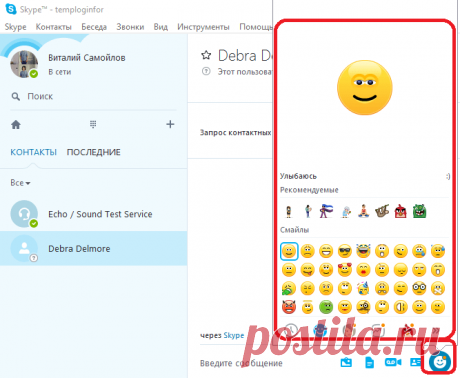This screenshot has width=460, height=378.
Task: Insert the yawning emoticon
Action: (438, 270)
